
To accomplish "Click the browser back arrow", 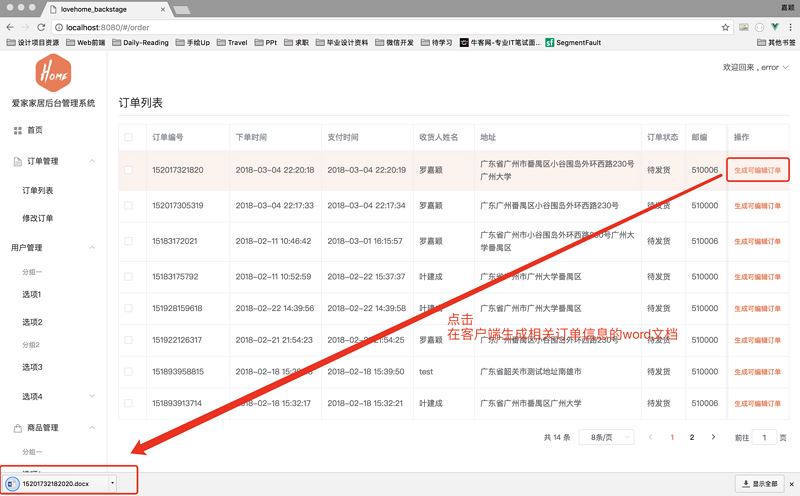I will click(x=10, y=27).
